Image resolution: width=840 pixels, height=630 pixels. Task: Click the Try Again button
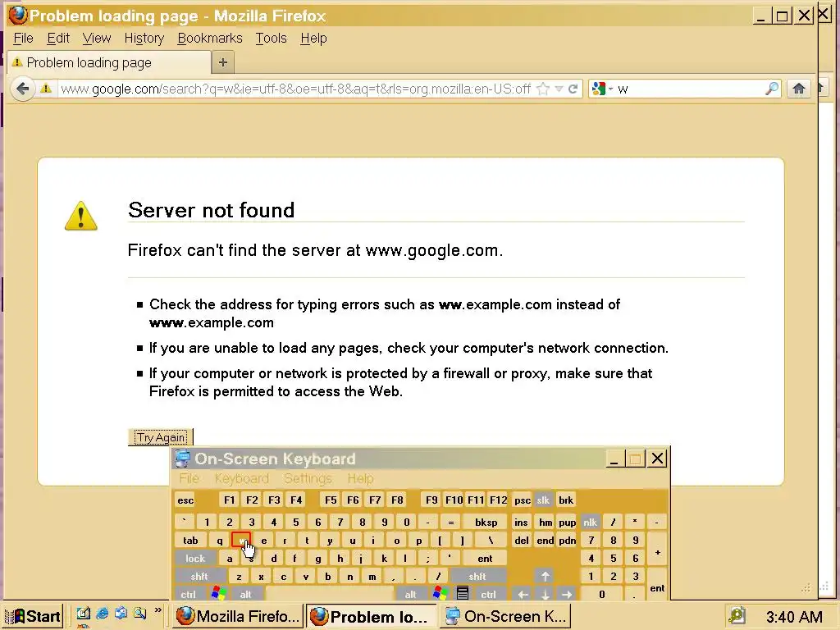[x=160, y=437]
